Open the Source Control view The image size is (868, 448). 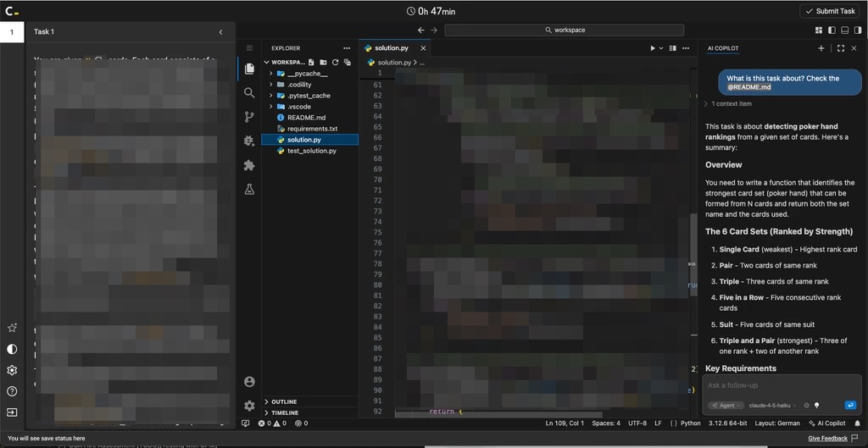[249, 117]
